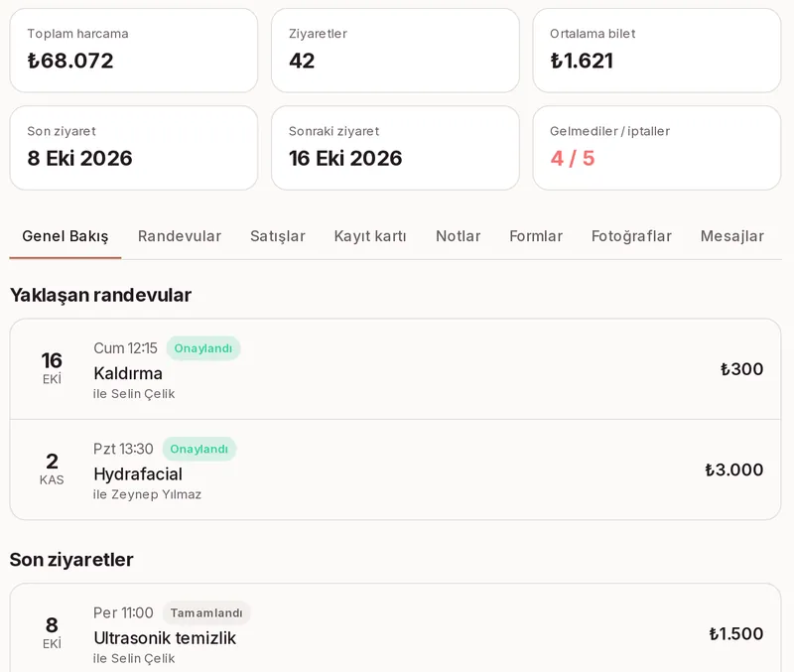
Task: Select the Son ziyaret 8 Eki 2026 card
Action: (x=134, y=148)
